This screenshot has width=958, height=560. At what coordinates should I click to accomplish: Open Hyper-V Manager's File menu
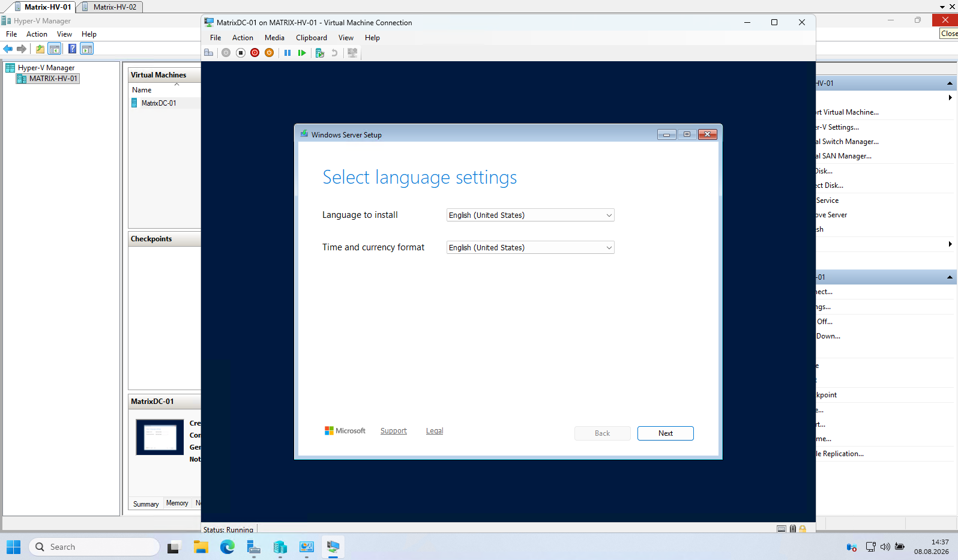coord(11,34)
